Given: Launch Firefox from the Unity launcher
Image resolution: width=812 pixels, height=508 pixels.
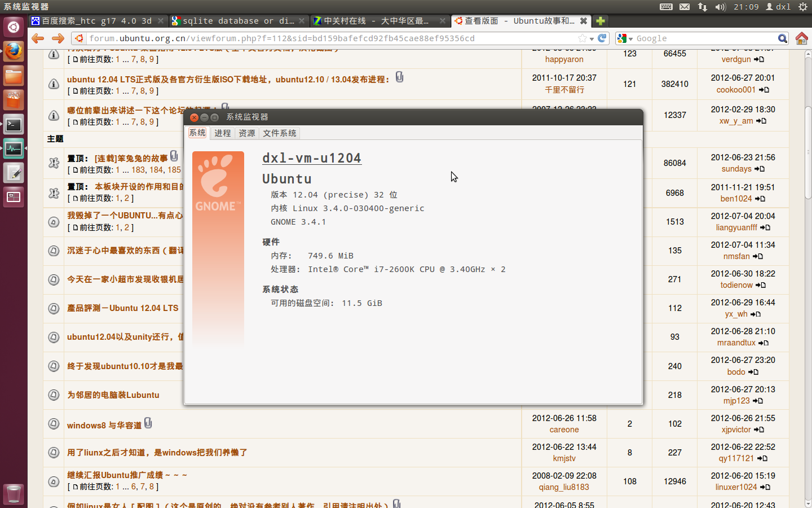Looking at the screenshot, I should (14, 51).
